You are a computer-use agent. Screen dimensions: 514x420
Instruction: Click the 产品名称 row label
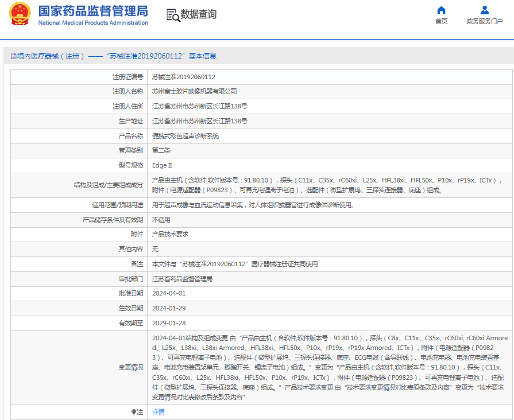131,136
